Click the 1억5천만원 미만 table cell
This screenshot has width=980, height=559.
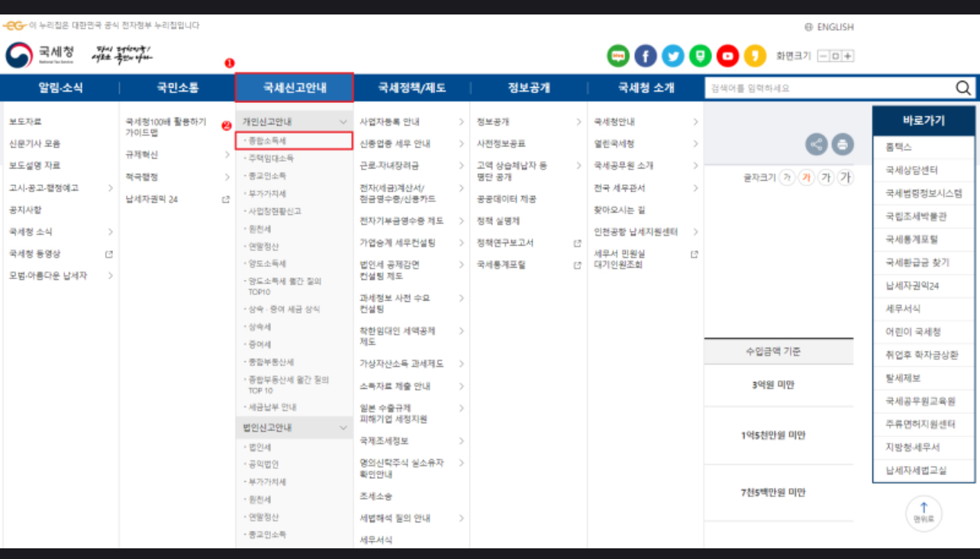point(772,435)
